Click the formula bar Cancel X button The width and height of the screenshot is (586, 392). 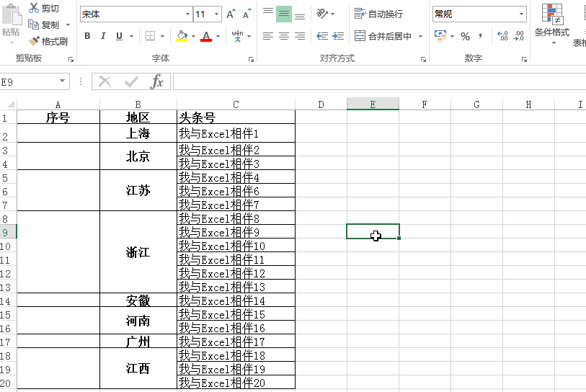[x=105, y=81]
